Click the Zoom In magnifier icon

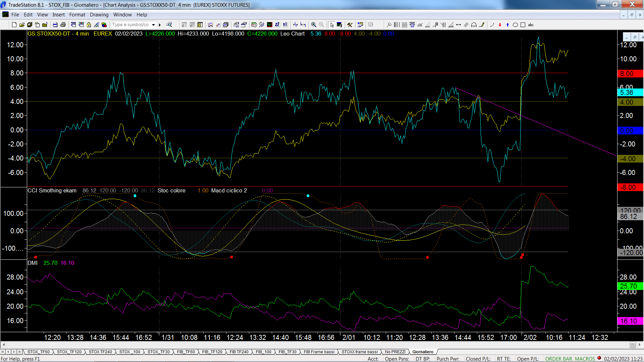pyautogui.click(x=314, y=24)
